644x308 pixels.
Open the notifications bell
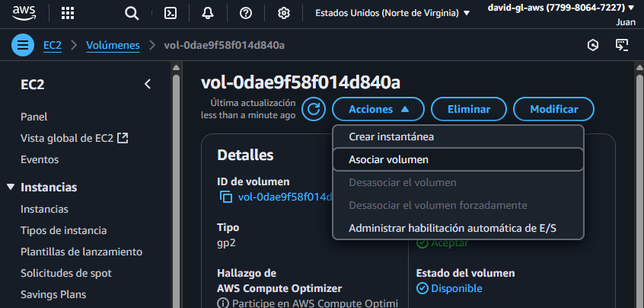(208, 13)
